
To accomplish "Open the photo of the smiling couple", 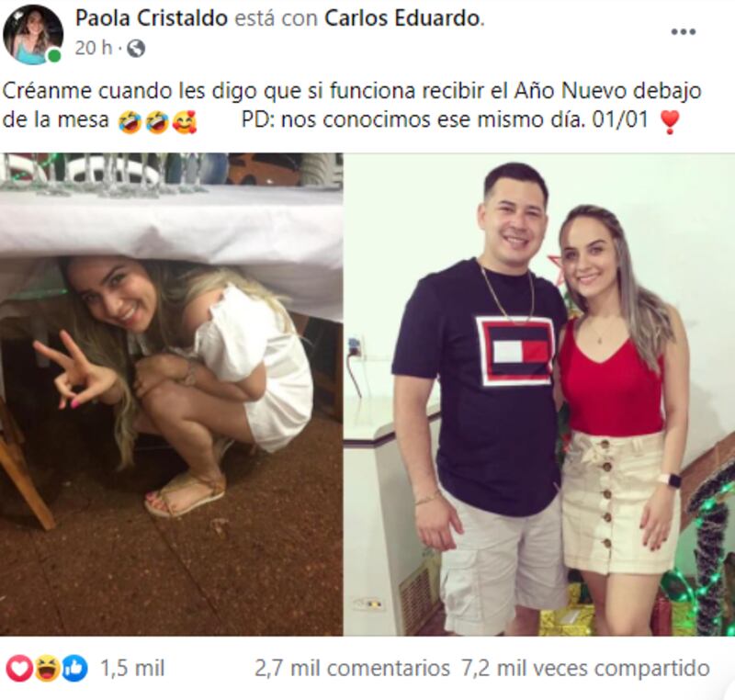I will click(539, 394).
